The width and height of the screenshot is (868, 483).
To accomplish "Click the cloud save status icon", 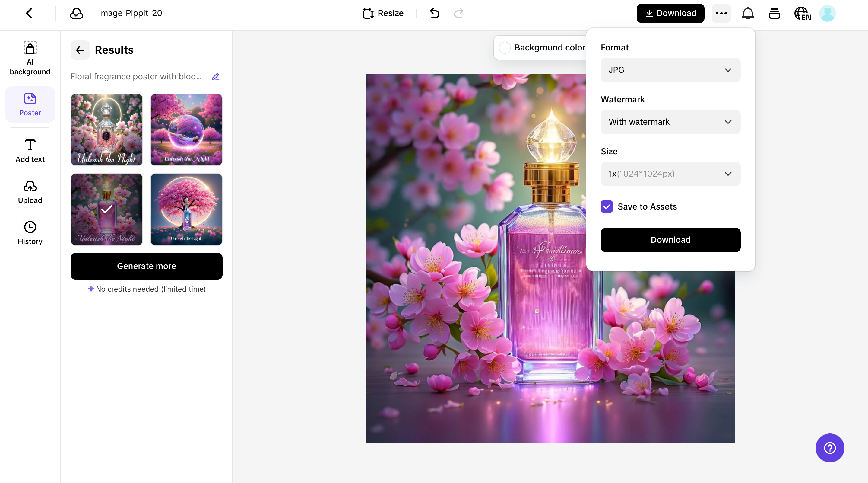I will click(77, 14).
